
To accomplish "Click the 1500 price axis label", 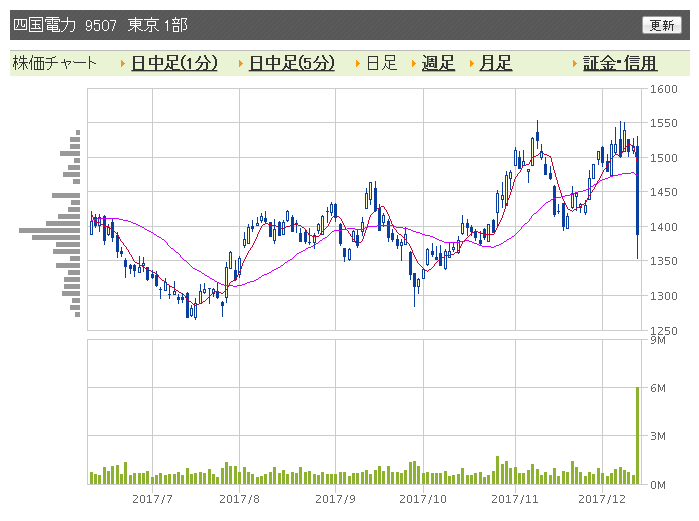I will click(663, 158).
